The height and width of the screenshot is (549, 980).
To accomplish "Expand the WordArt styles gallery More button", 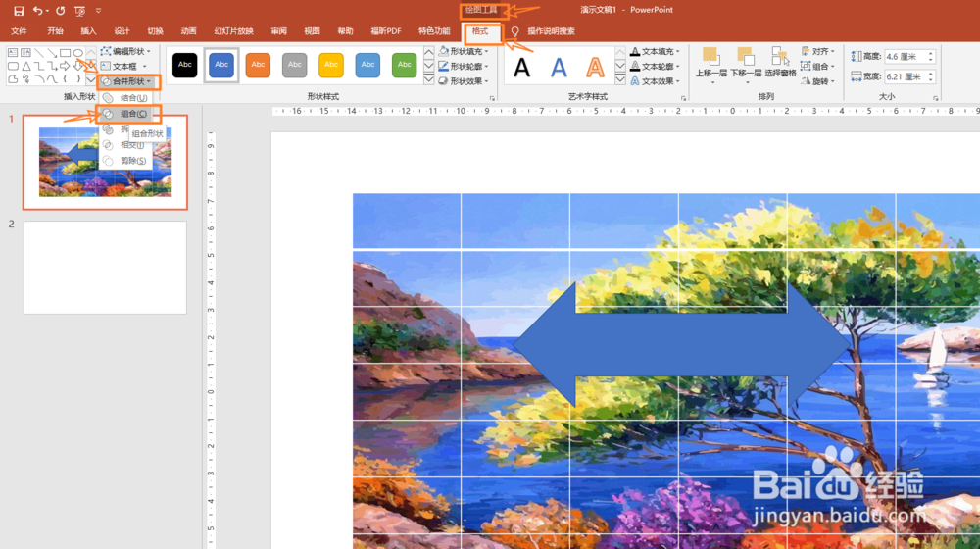I will [620, 79].
